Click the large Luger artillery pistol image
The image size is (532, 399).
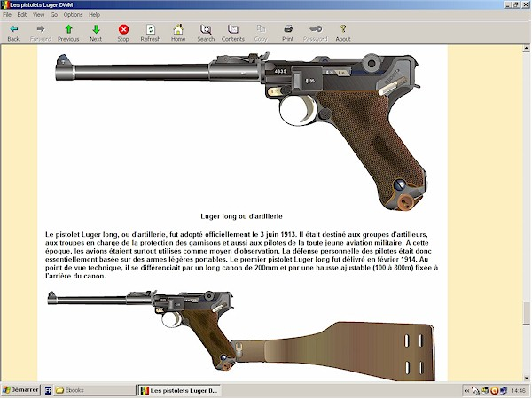point(241,130)
